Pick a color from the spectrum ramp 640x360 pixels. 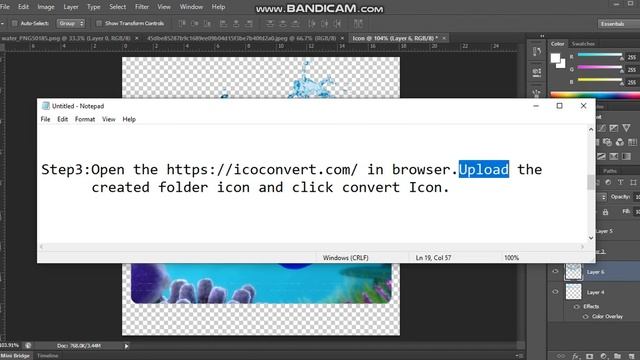(595, 95)
